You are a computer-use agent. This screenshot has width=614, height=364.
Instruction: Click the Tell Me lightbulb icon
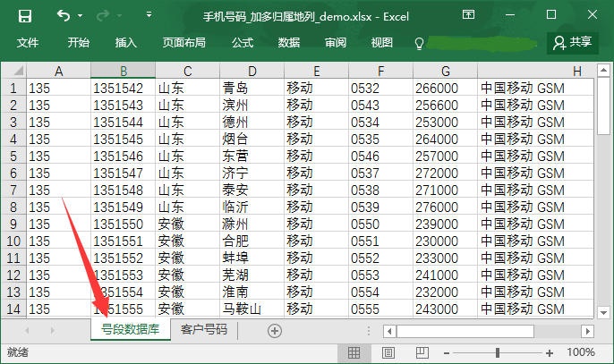click(419, 44)
